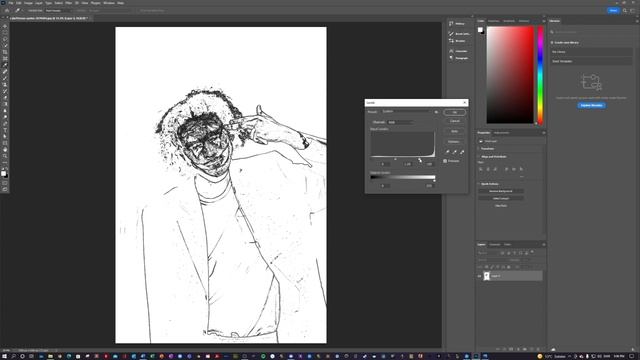
Task: Click Options in the Levels dialog
Action: [454, 142]
